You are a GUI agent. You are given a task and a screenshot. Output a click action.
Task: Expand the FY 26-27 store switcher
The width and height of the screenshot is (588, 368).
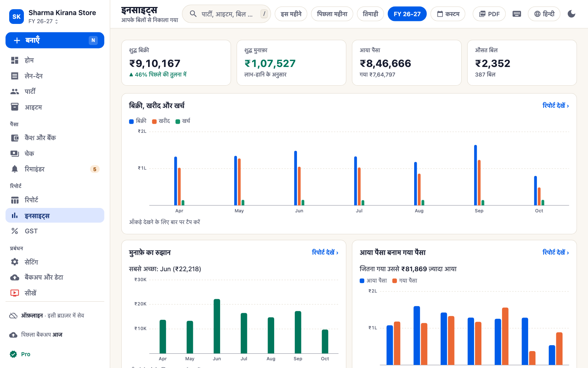[x=43, y=21]
